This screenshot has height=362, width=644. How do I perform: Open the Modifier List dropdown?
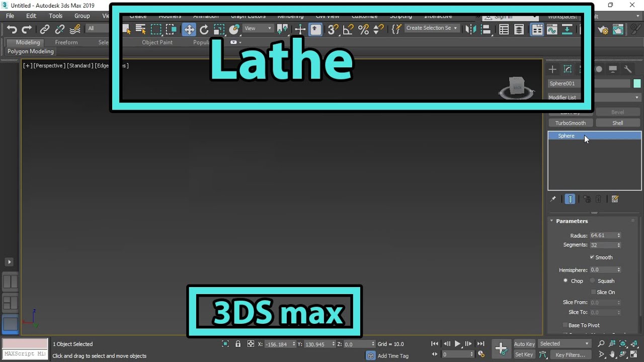595,98
